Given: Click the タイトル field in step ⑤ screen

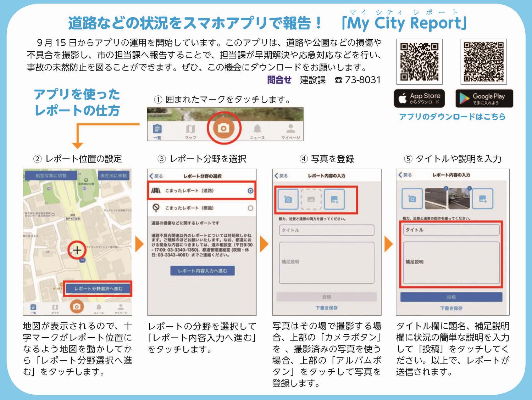Looking at the screenshot, I should (451, 230).
